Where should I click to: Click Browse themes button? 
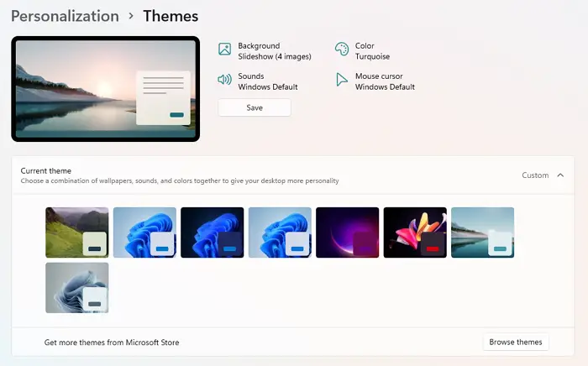click(x=516, y=342)
